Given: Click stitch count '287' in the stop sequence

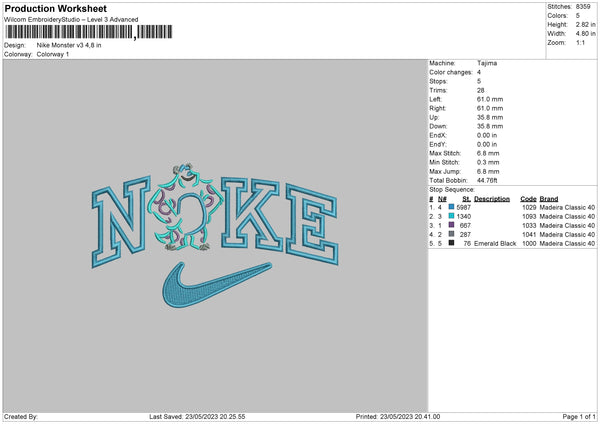Looking at the screenshot, I should (465, 234).
